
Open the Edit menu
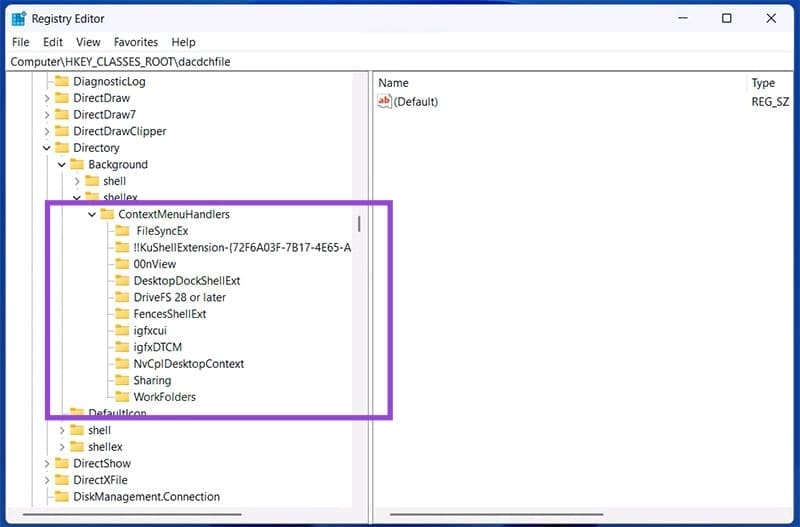[53, 42]
